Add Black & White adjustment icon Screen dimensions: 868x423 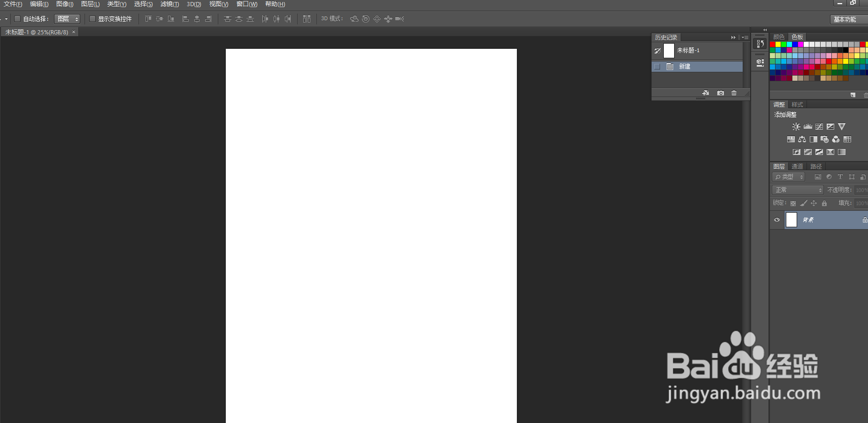point(814,139)
